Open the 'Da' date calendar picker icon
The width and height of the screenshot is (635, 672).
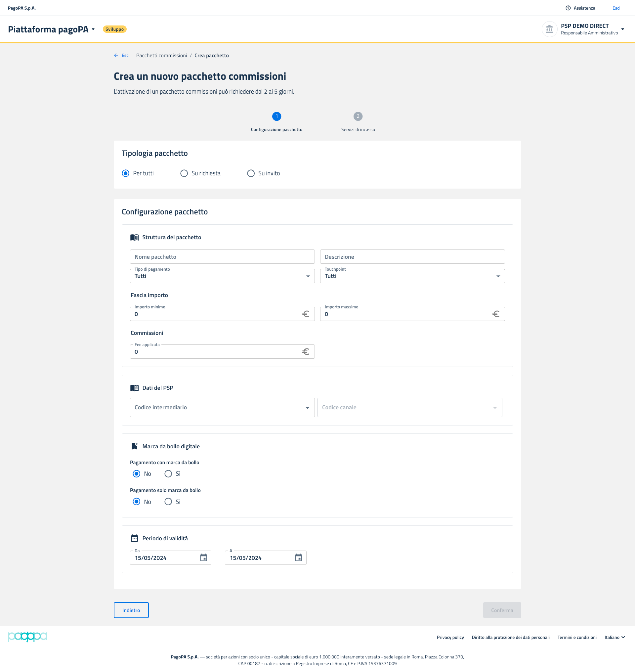pos(203,558)
